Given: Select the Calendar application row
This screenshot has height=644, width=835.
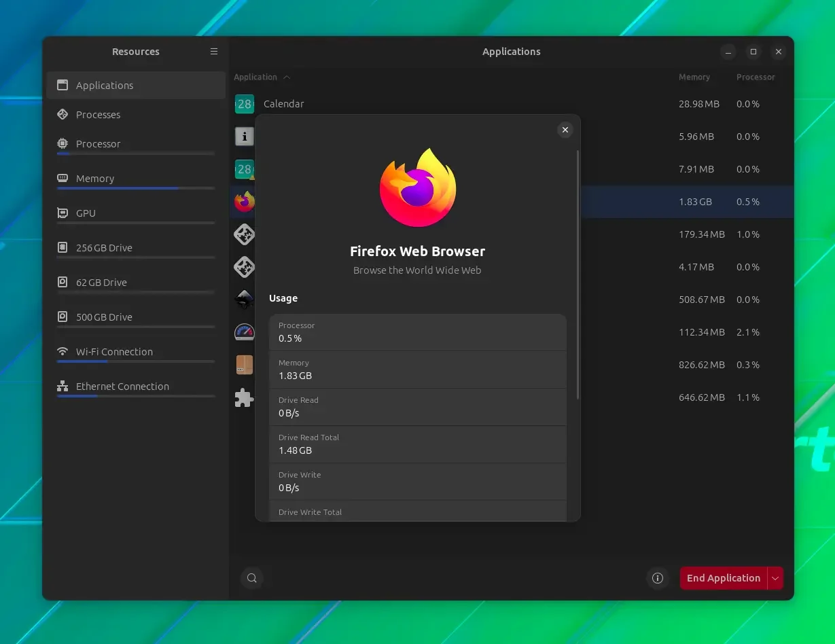Looking at the screenshot, I should (512, 104).
